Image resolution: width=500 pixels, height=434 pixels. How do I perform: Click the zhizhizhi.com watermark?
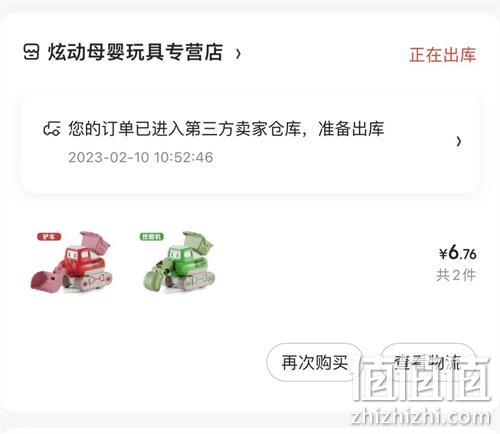click(421, 417)
